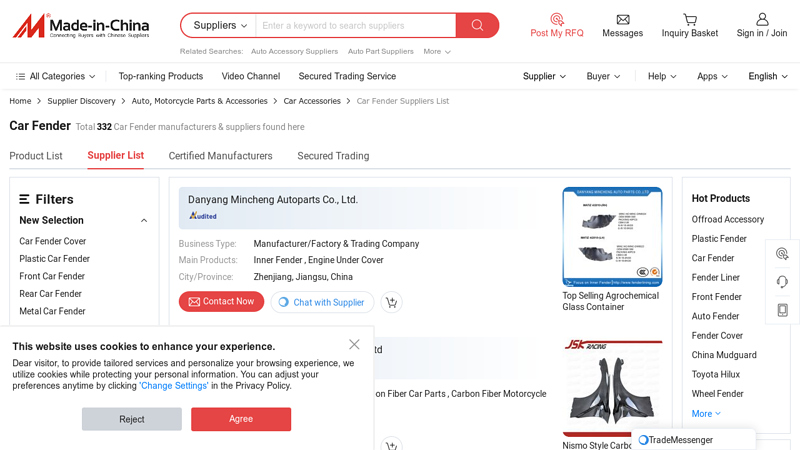Screen dimensions: 800x450
Task: Open Offroad Accessory hot product
Action: click(728, 219)
